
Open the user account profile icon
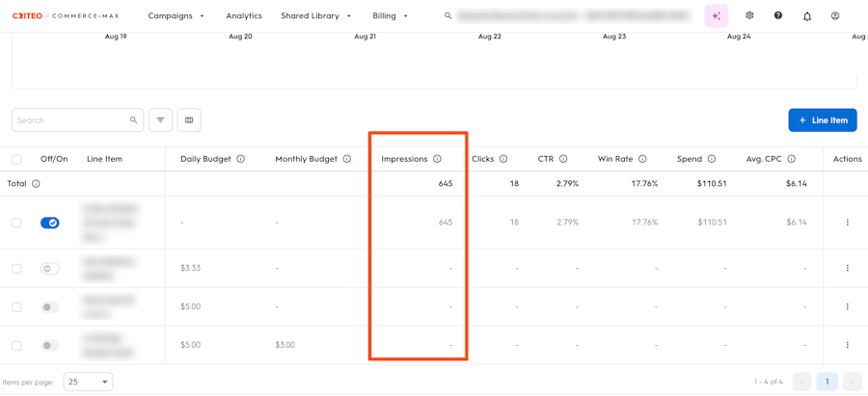tap(835, 15)
